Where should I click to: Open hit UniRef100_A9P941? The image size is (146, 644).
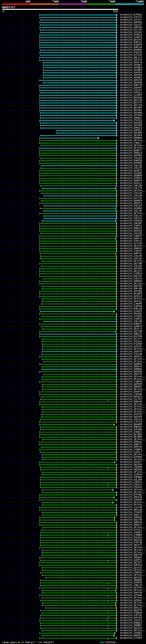click(131, 22)
